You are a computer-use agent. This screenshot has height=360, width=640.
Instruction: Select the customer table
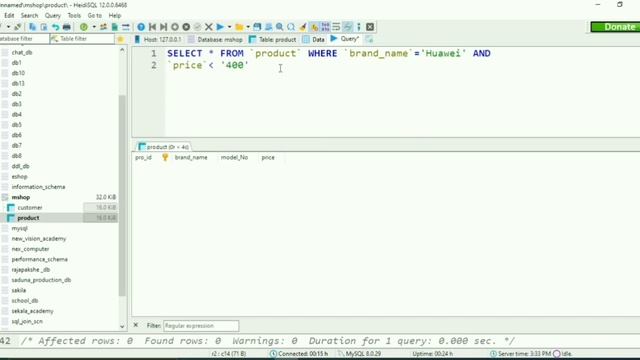(x=30, y=208)
